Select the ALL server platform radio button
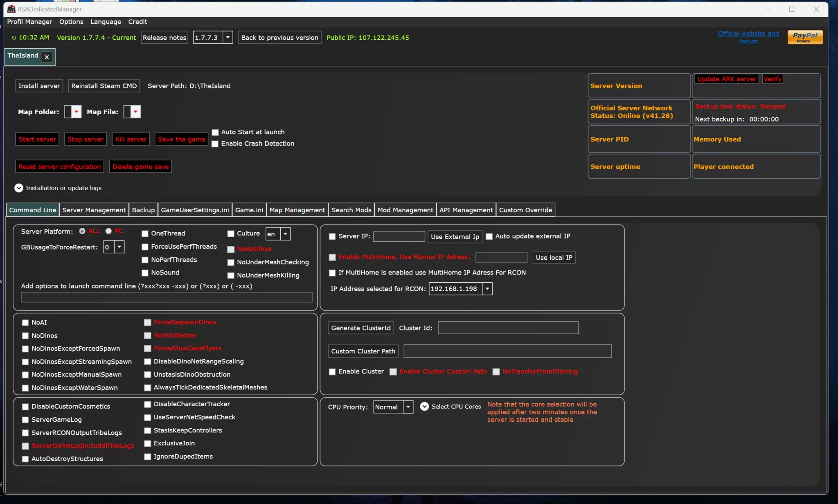Viewport: 838px width, 504px height. 82,231
